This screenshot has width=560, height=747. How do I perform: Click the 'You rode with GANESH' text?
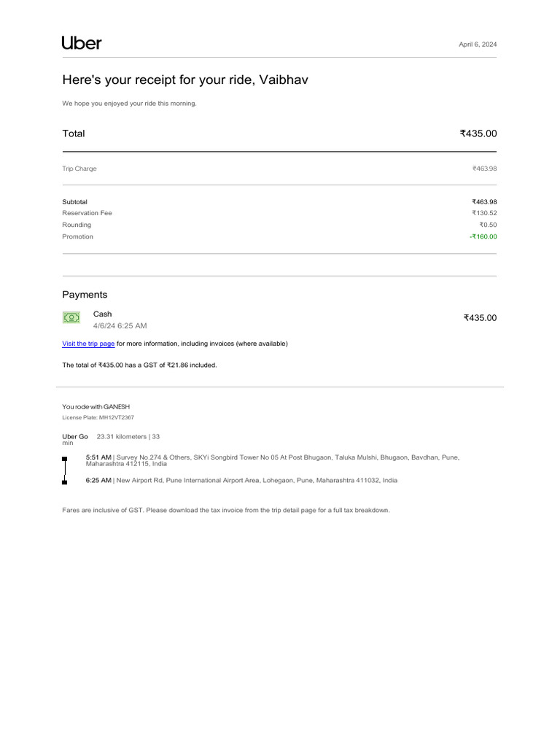96,406
